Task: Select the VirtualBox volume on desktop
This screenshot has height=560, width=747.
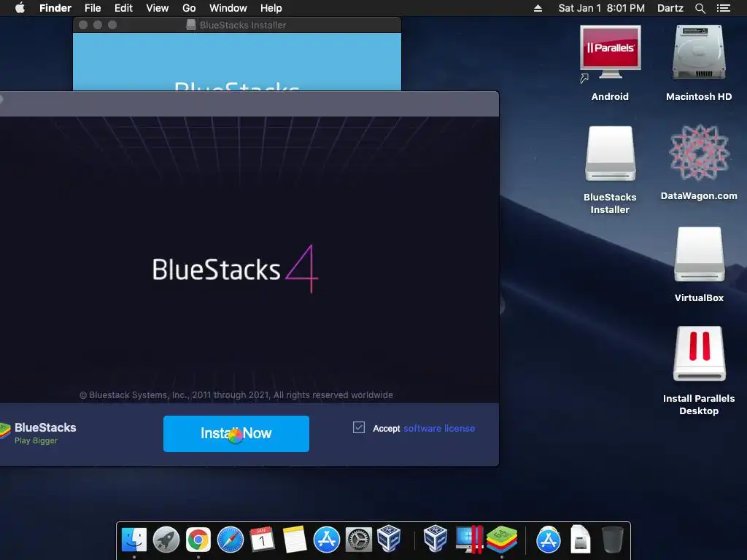Action: point(699,264)
